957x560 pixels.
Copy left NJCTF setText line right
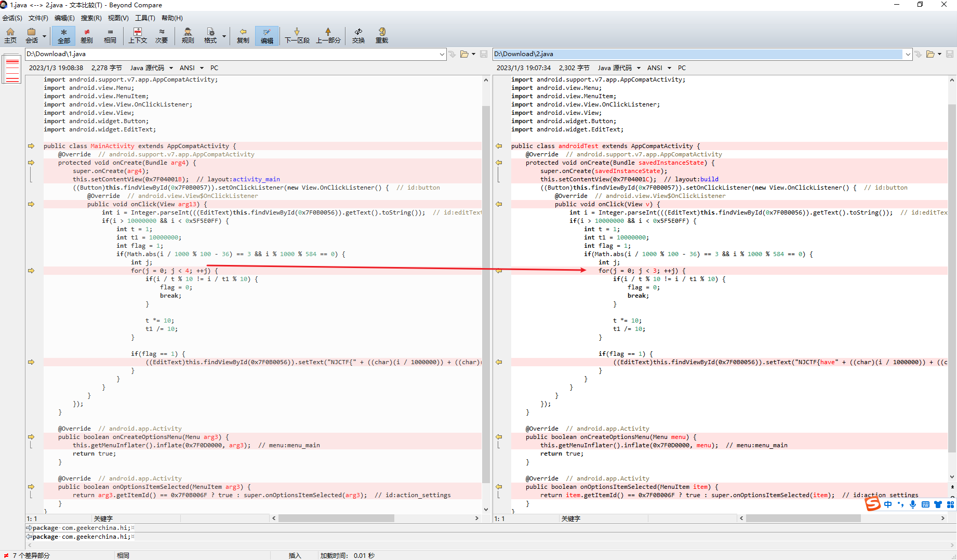pyautogui.click(x=31, y=362)
